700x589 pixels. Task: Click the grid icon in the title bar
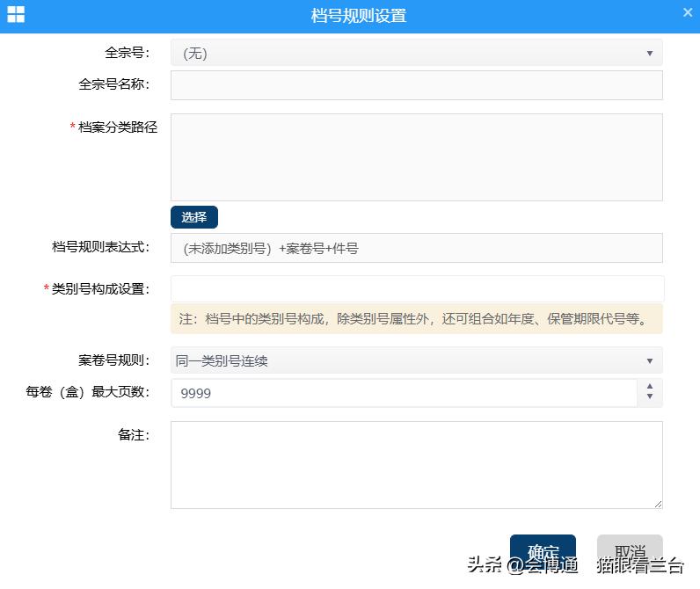[x=16, y=14]
